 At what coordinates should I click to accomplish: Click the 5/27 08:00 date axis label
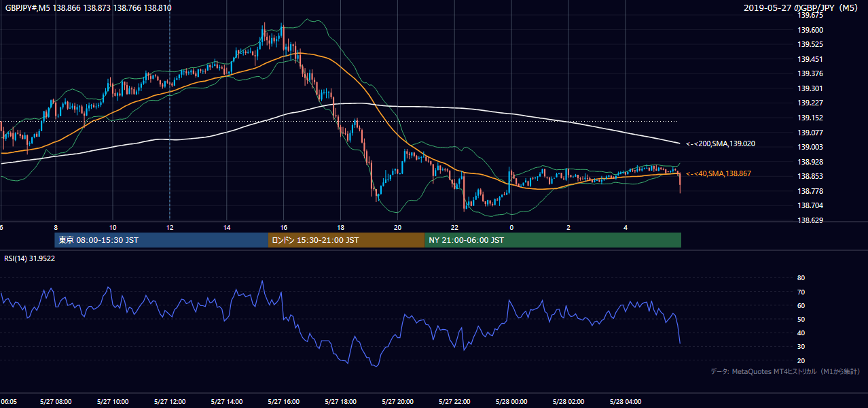[56, 402]
